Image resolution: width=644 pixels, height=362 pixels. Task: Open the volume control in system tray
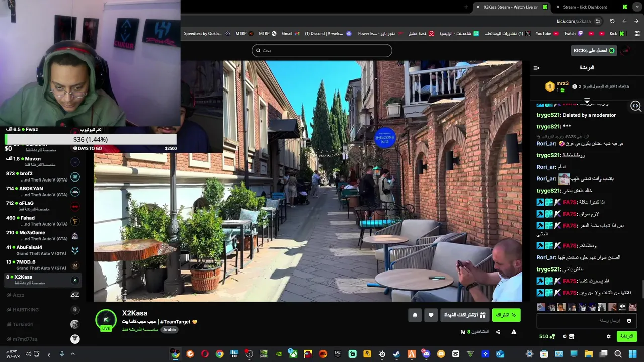point(28,354)
